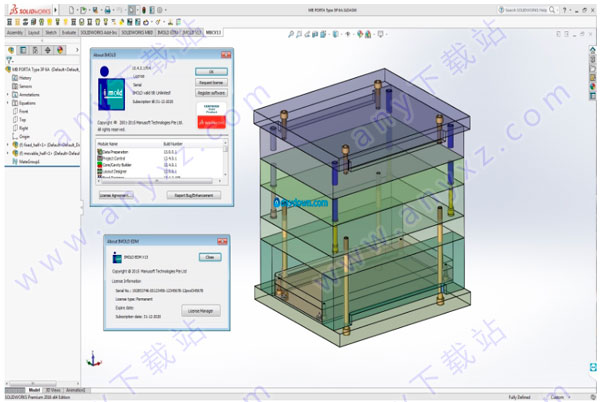Select History in the feature tree
This screenshot has width=600, height=402.
(x=22, y=78)
